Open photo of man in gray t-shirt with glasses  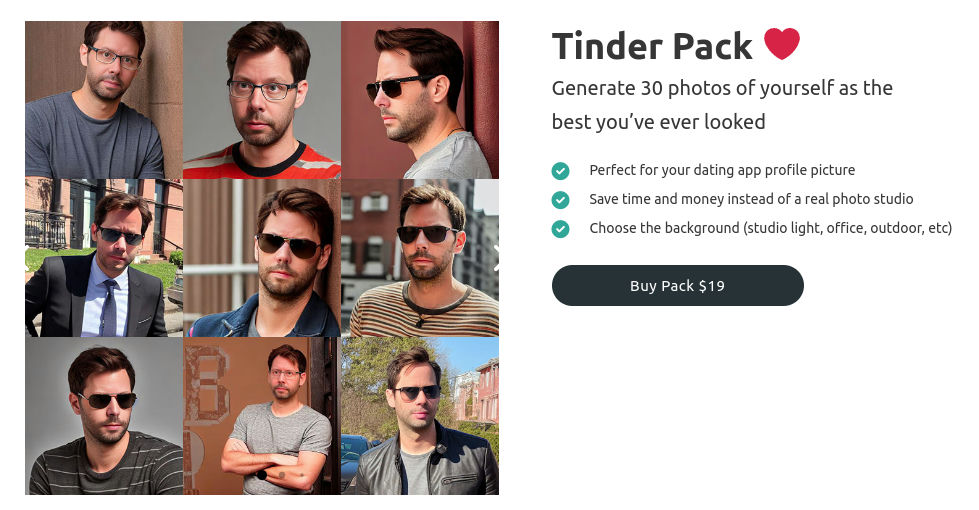[x=104, y=100]
